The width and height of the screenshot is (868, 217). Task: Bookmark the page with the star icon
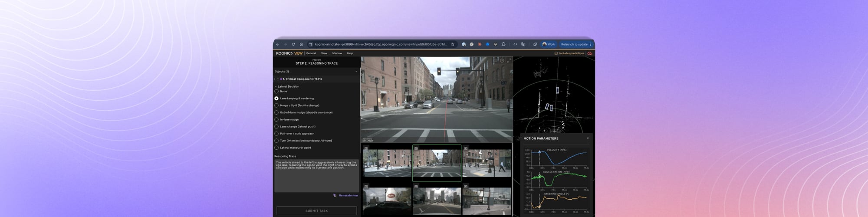click(453, 44)
